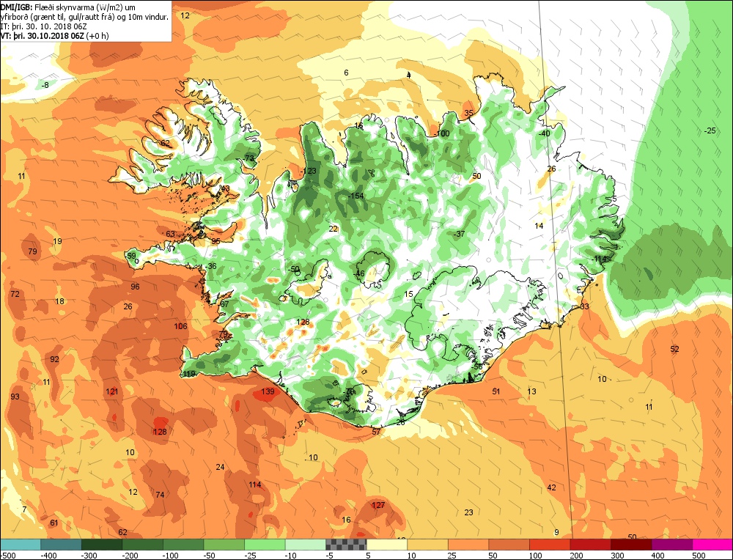
Task: Click the '23' value near the bottom
Action: (469, 512)
